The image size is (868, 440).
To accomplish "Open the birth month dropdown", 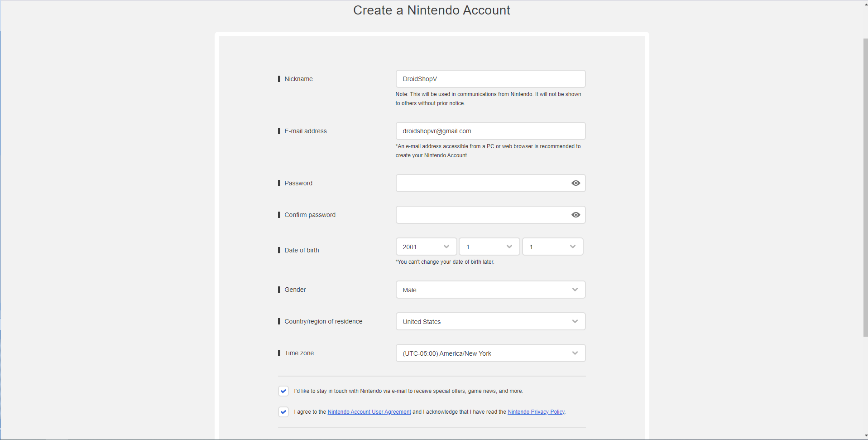I will pyautogui.click(x=489, y=247).
